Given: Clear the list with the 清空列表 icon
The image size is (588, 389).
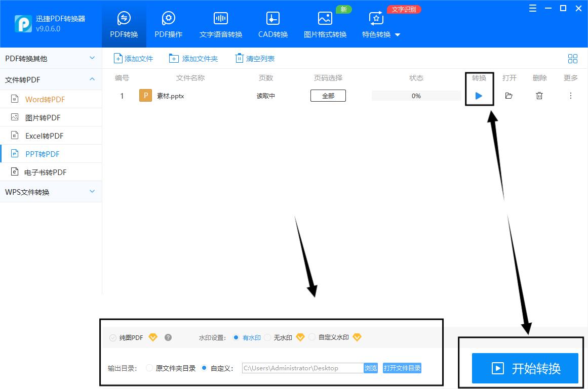Looking at the screenshot, I should [239, 58].
